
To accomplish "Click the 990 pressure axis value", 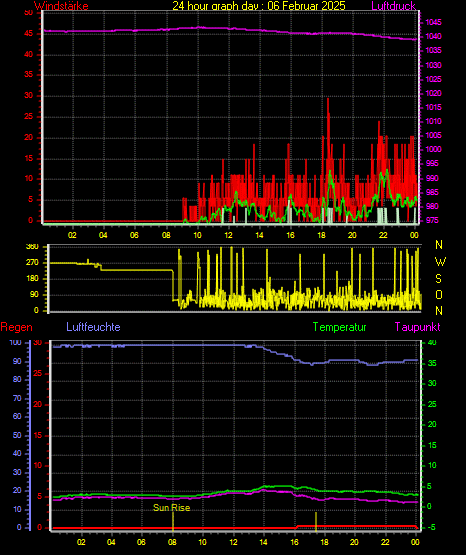I will (x=432, y=178).
